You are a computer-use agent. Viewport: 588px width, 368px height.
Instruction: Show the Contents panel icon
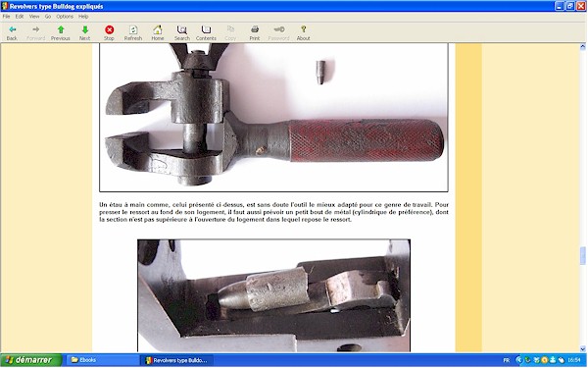[x=206, y=32]
